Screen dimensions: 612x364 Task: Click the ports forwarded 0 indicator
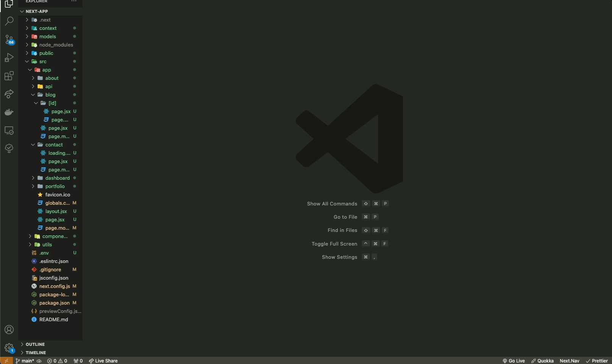coord(78,361)
